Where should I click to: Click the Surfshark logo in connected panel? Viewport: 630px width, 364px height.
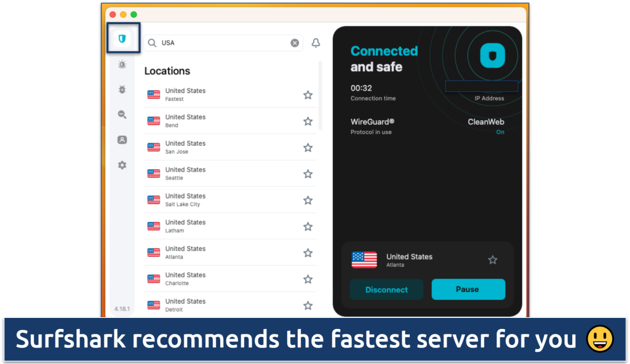pos(493,55)
